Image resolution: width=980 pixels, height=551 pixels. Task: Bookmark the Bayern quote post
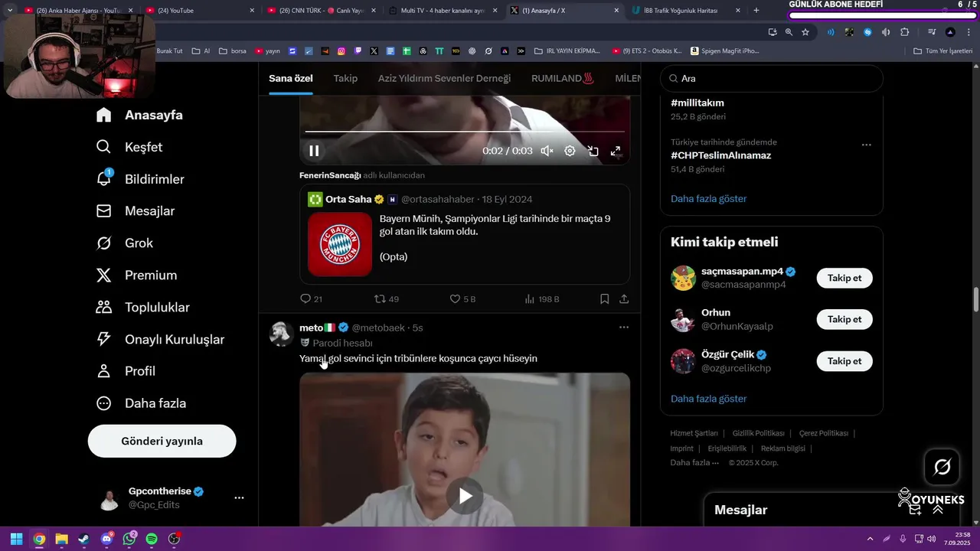[x=604, y=298]
